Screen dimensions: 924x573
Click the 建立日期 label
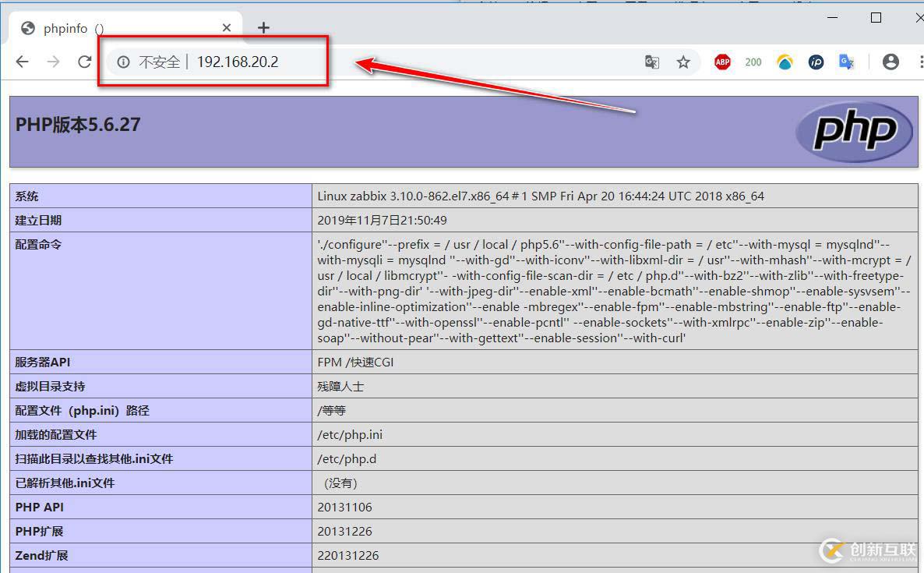pyautogui.click(x=38, y=221)
